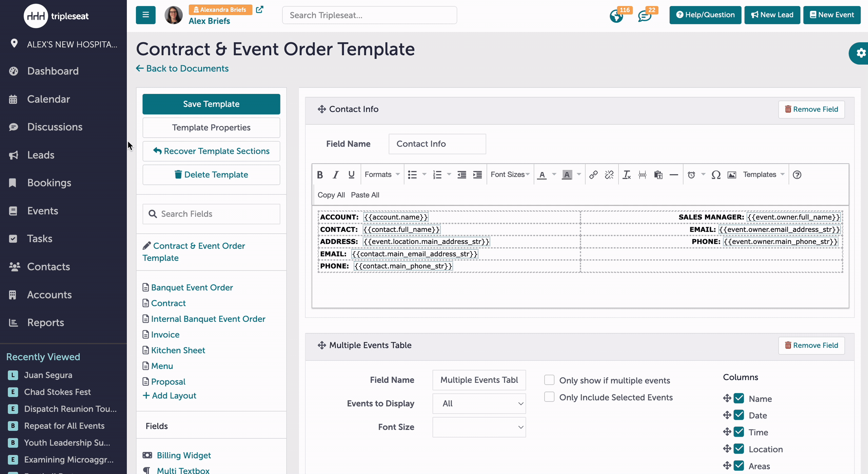Screen dimensions: 868x474
Task: Increase indent in editor
Action: coord(477,175)
